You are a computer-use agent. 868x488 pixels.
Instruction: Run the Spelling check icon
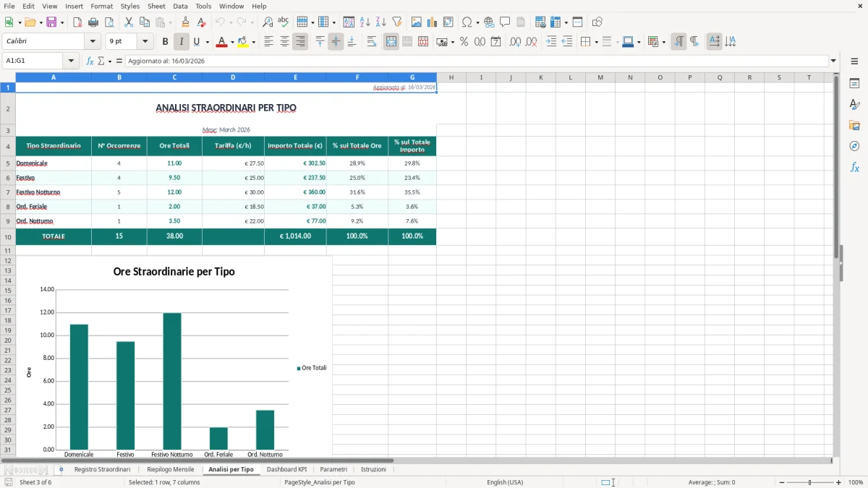(284, 22)
